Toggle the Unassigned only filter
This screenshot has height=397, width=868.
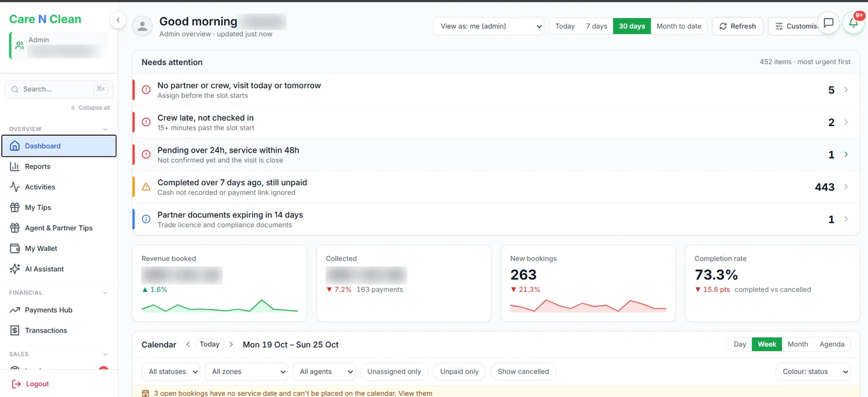(x=394, y=372)
